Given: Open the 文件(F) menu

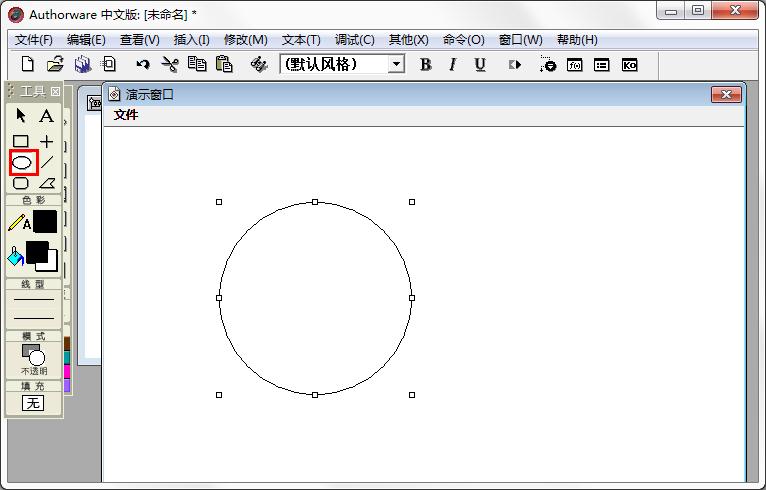Looking at the screenshot, I should [34, 40].
